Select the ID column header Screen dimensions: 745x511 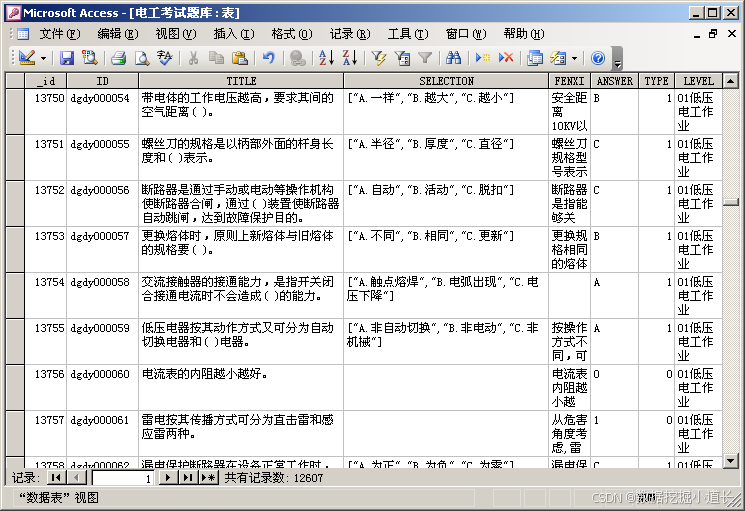pyautogui.click(x=103, y=81)
